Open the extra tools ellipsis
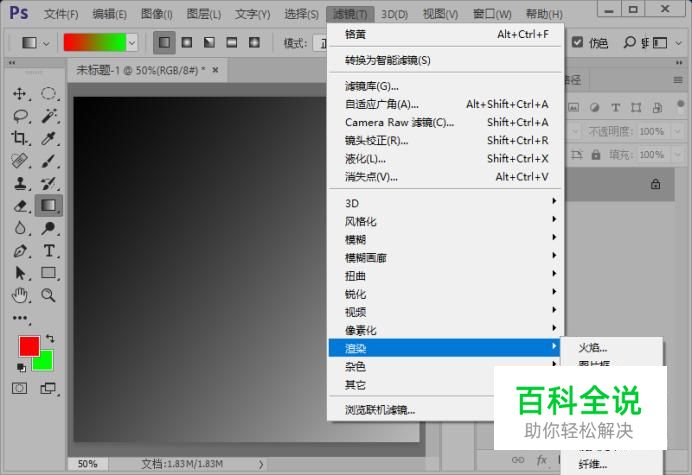This screenshot has width=692, height=475. click(20, 318)
